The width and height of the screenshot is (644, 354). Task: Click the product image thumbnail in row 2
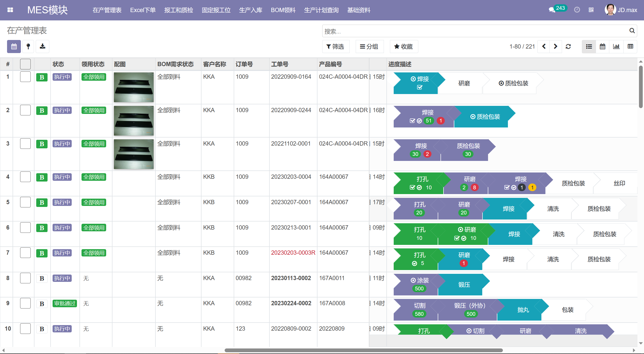(134, 121)
